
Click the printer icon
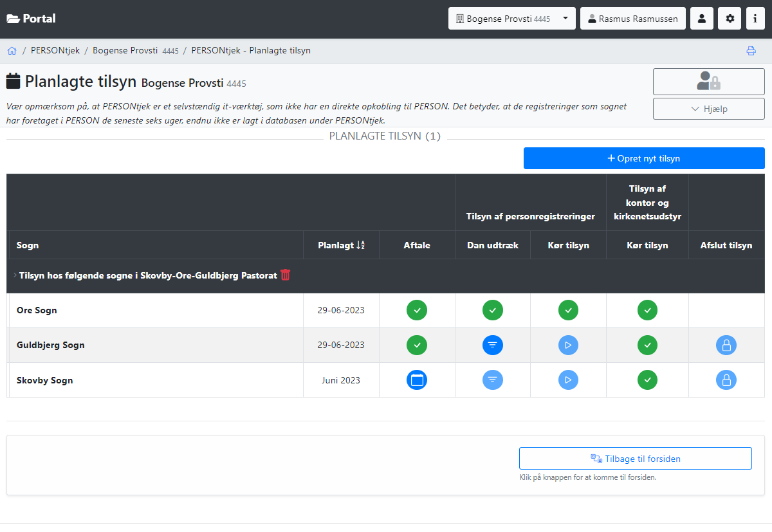click(751, 51)
